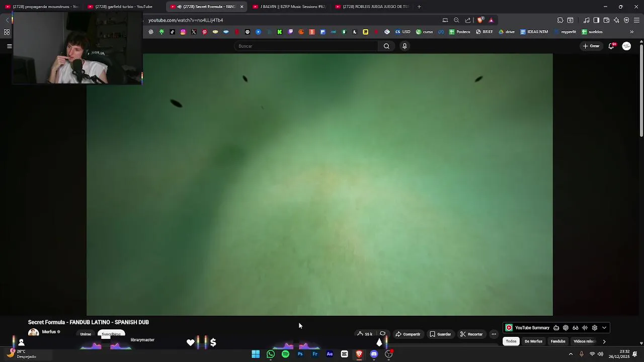
Task: Click the Brave Rewards triangle icon
Action: [491, 20]
